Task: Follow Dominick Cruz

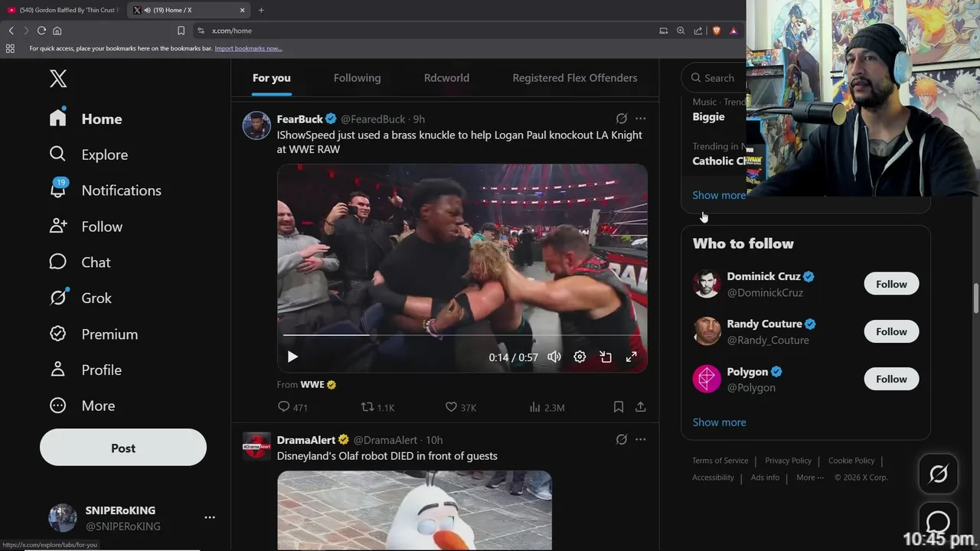Action: click(891, 284)
